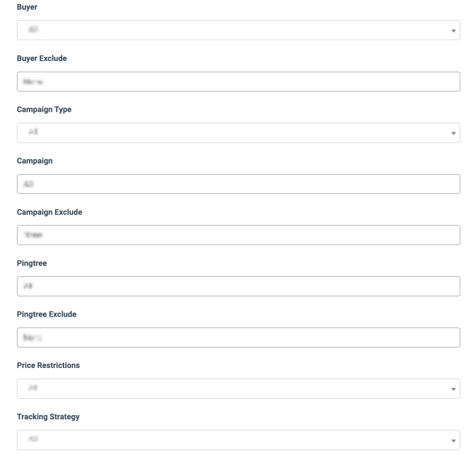Viewport: 476px width, 455px height.
Task: Click the "Campaign" field label
Action: pos(34,161)
